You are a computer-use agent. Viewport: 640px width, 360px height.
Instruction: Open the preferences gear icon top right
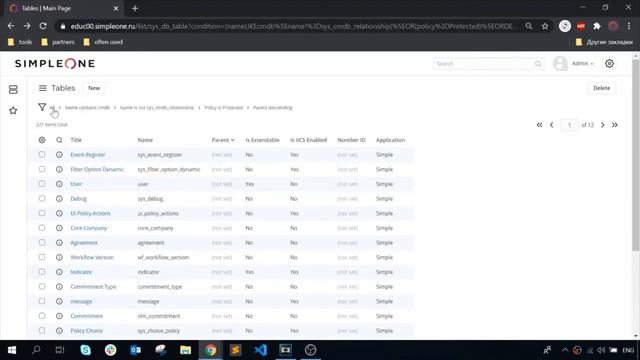(609, 64)
